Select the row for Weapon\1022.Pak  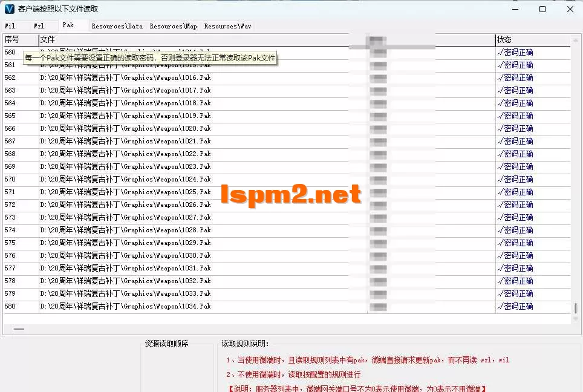tap(286, 154)
